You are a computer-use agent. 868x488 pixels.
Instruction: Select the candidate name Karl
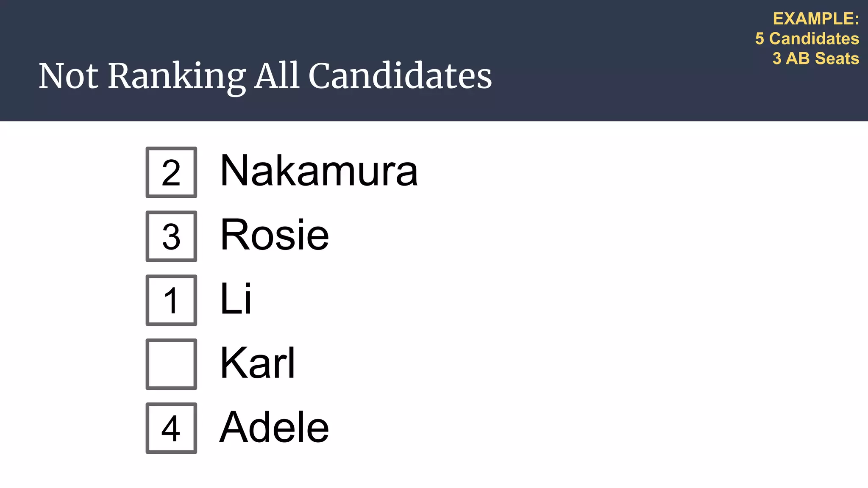[x=258, y=363]
